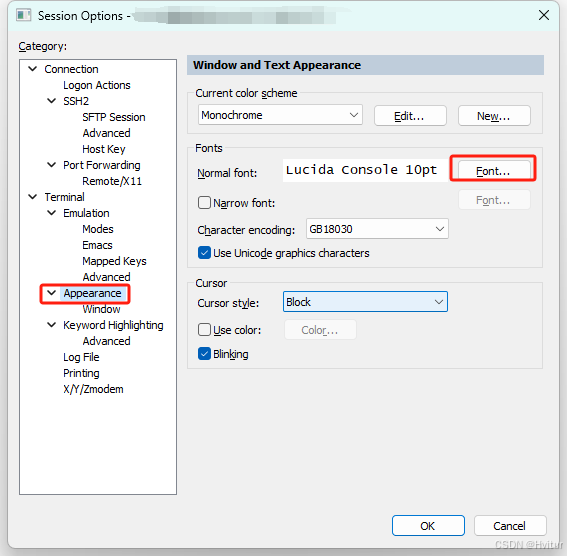
Task: Collapse the SSH2 tree chevron
Action: tap(52, 100)
